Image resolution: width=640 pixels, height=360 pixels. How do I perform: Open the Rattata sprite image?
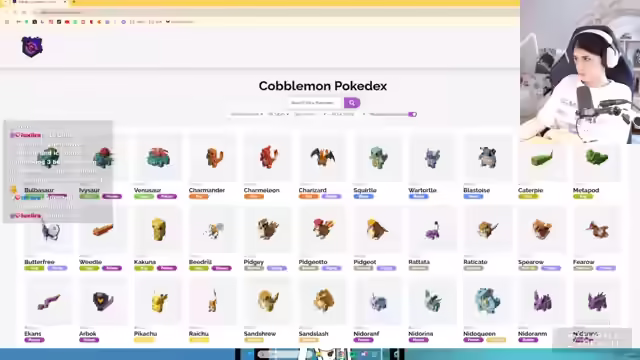tap(432, 230)
